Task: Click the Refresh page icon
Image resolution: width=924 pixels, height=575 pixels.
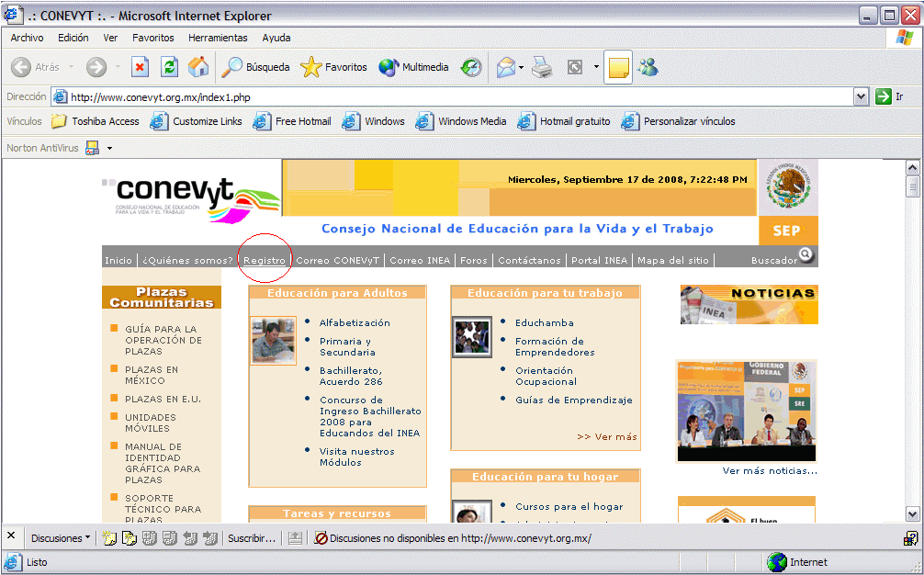Action: (x=169, y=67)
